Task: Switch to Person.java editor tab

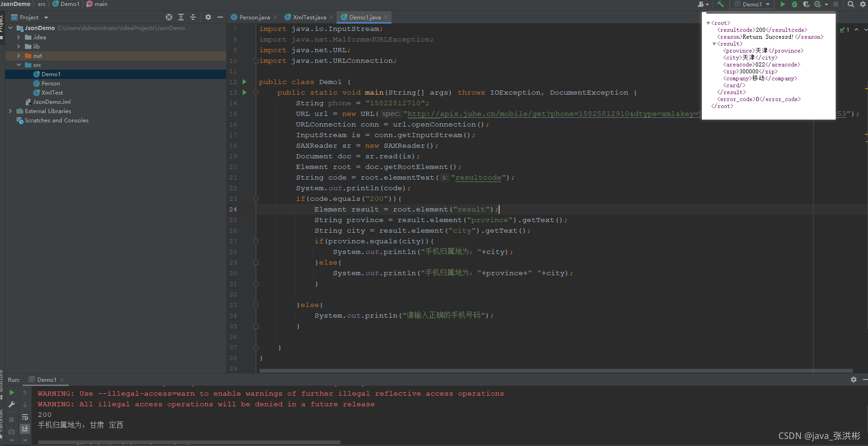Action: (254, 17)
